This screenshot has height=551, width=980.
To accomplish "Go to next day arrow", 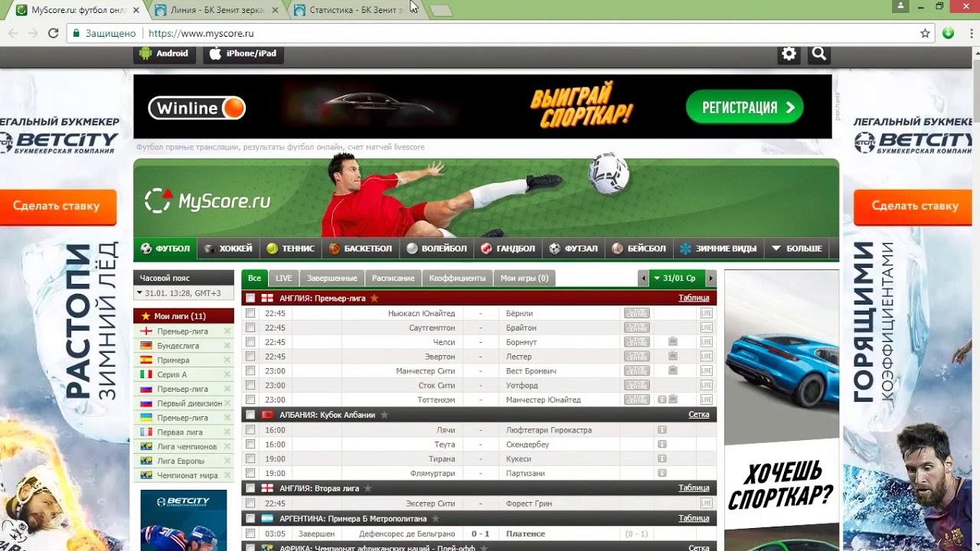I will point(711,279).
